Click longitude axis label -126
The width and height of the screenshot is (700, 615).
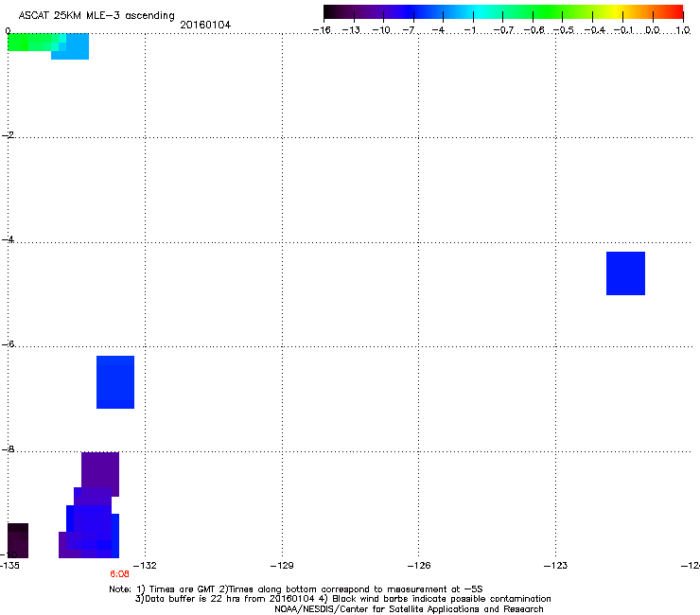point(419,566)
